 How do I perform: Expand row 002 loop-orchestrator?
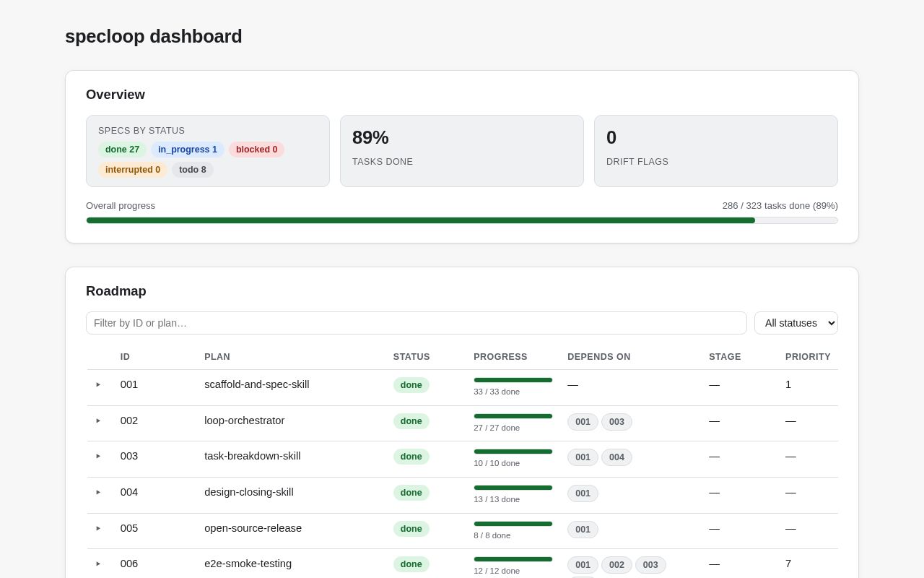point(98,420)
